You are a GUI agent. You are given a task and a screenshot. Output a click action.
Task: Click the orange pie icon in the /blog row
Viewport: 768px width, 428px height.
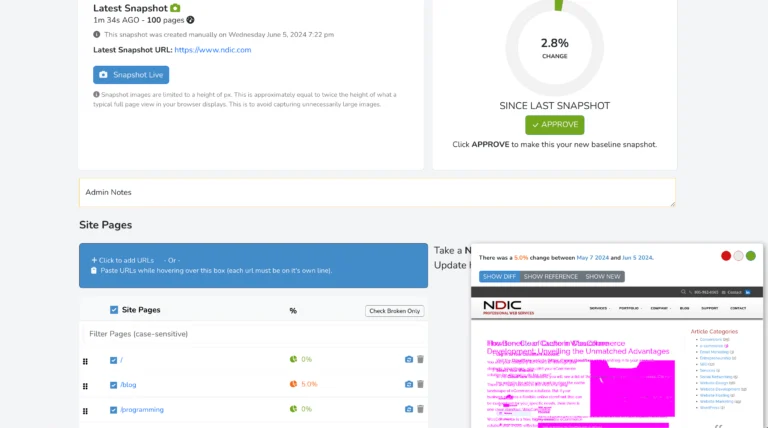293,384
